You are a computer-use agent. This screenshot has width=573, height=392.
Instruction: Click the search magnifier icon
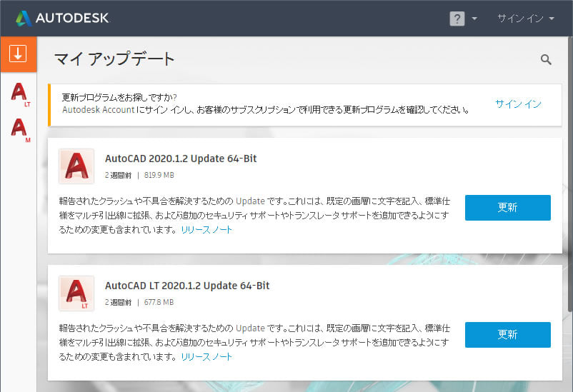[546, 59]
